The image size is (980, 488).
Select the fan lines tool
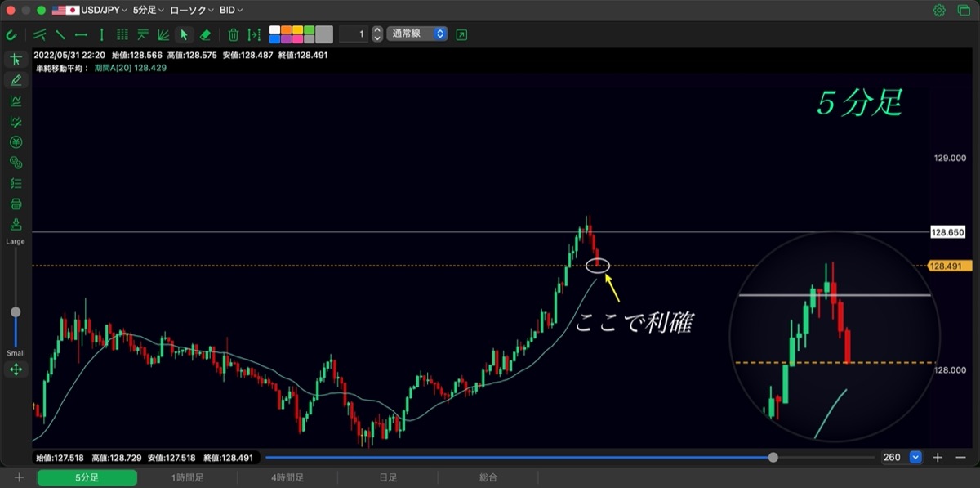(x=163, y=34)
